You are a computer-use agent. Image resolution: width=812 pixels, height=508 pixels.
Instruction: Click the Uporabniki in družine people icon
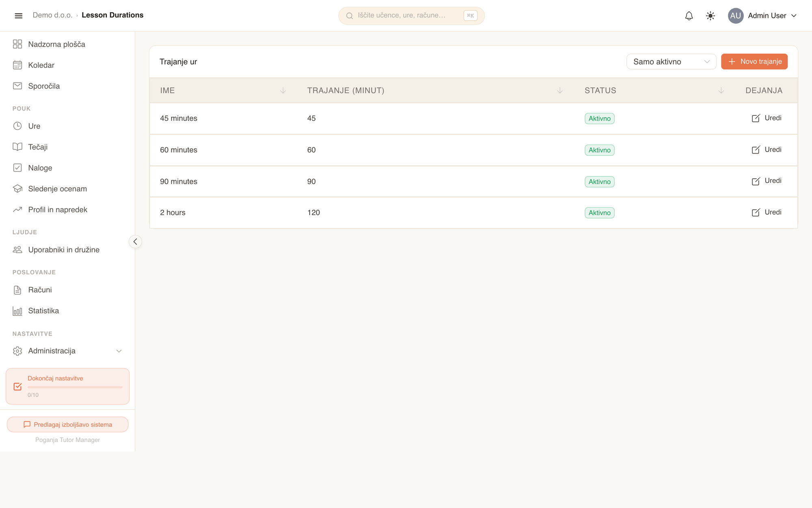pos(17,250)
